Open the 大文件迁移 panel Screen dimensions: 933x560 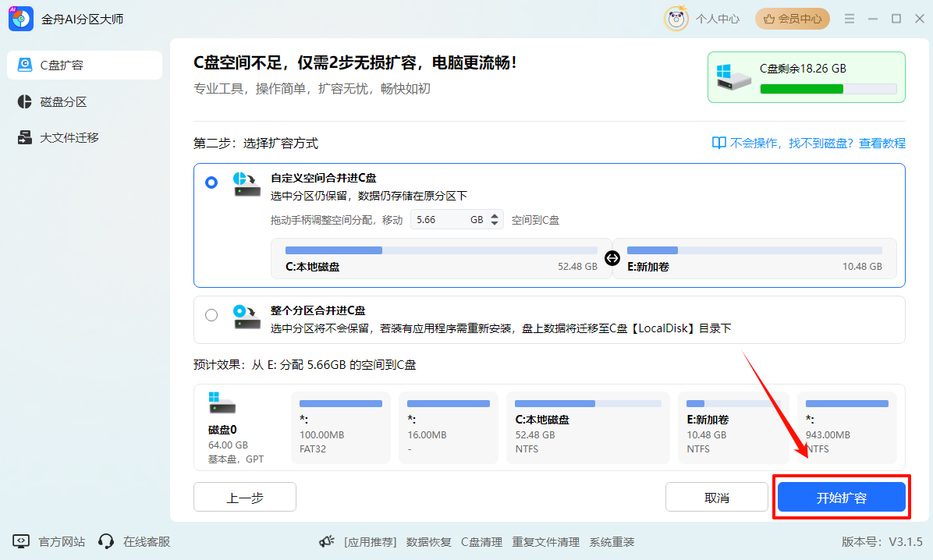24,137
